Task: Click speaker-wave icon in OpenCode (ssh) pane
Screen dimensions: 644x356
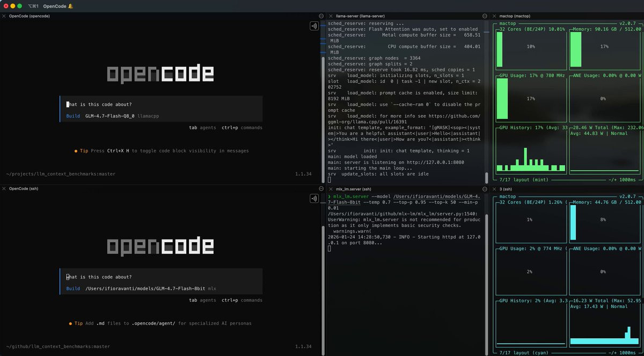Action: point(314,199)
